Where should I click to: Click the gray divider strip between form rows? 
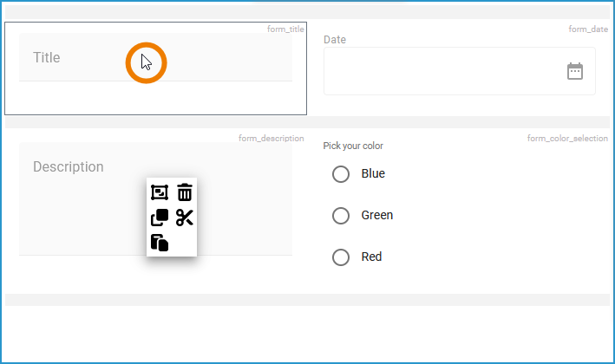click(307, 122)
